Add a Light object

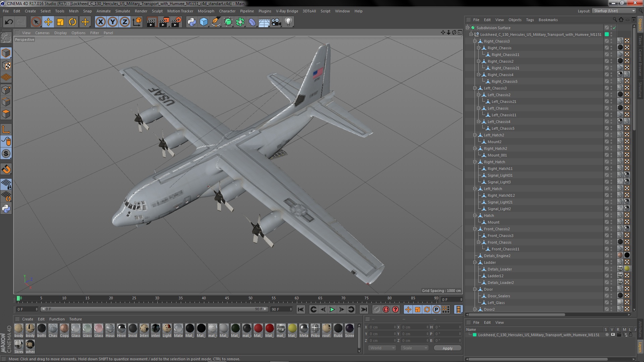(288, 22)
